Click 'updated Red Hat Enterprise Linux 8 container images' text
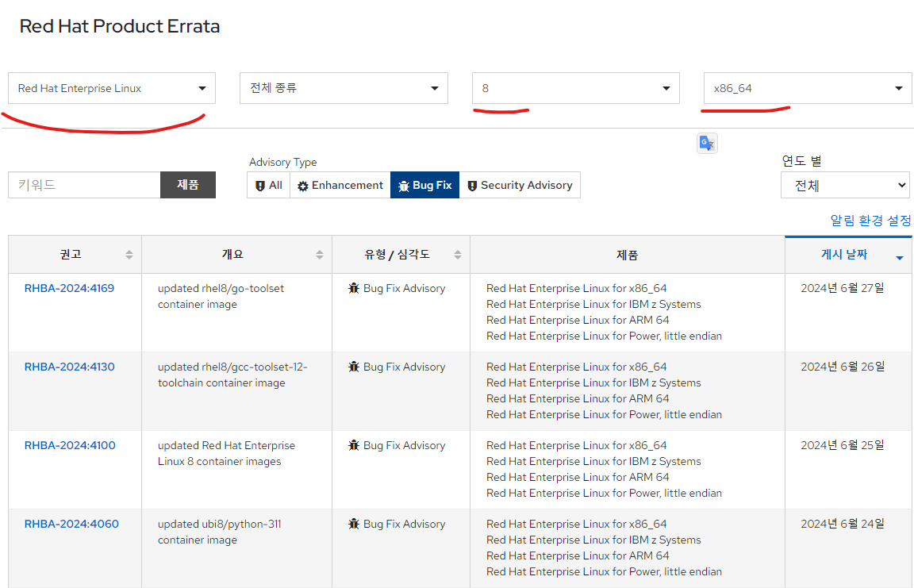This screenshot has width=914, height=588. pos(226,453)
